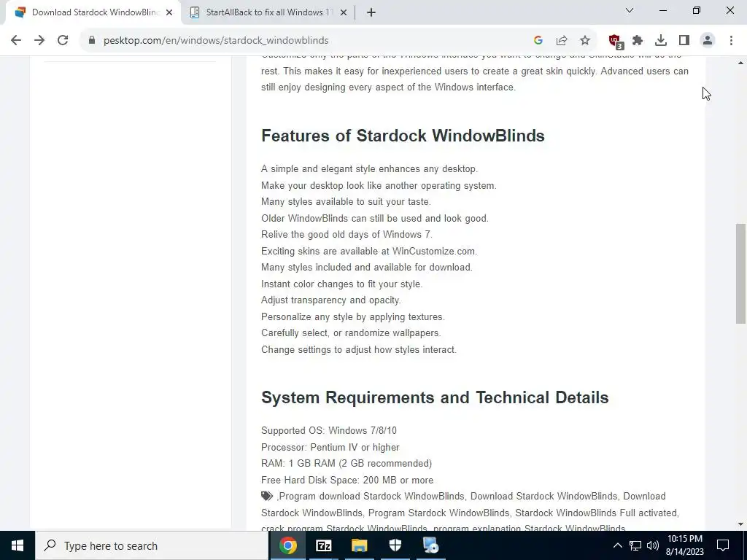Viewport: 747px width, 560px height.
Task: Go back to previous page
Action: pos(16,41)
